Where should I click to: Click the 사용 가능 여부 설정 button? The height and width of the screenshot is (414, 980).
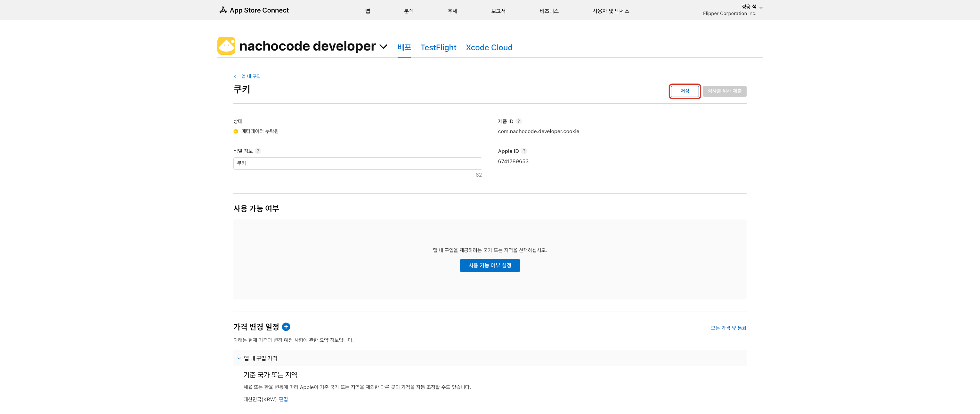point(490,265)
